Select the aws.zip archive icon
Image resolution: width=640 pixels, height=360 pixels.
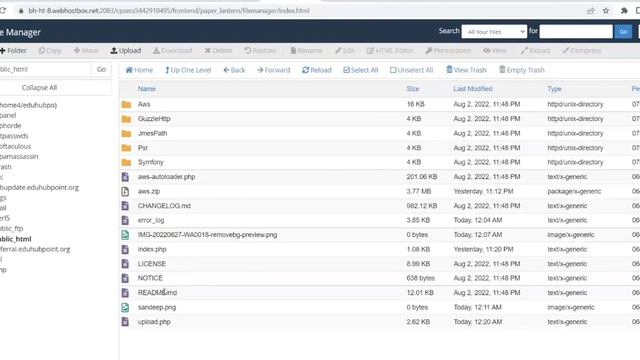[125, 191]
